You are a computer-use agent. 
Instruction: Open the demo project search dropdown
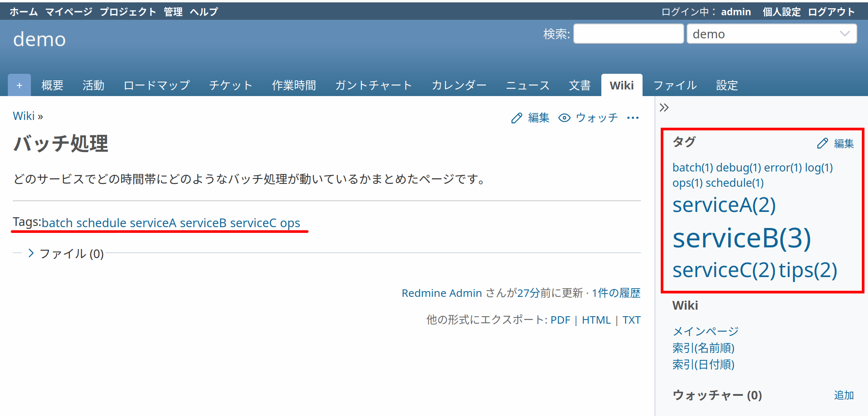[x=771, y=34]
